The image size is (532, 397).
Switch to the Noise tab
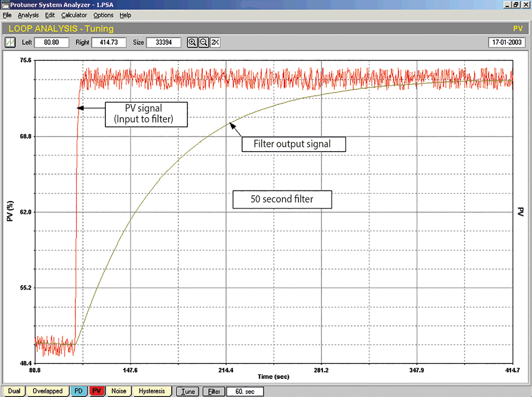point(119,391)
